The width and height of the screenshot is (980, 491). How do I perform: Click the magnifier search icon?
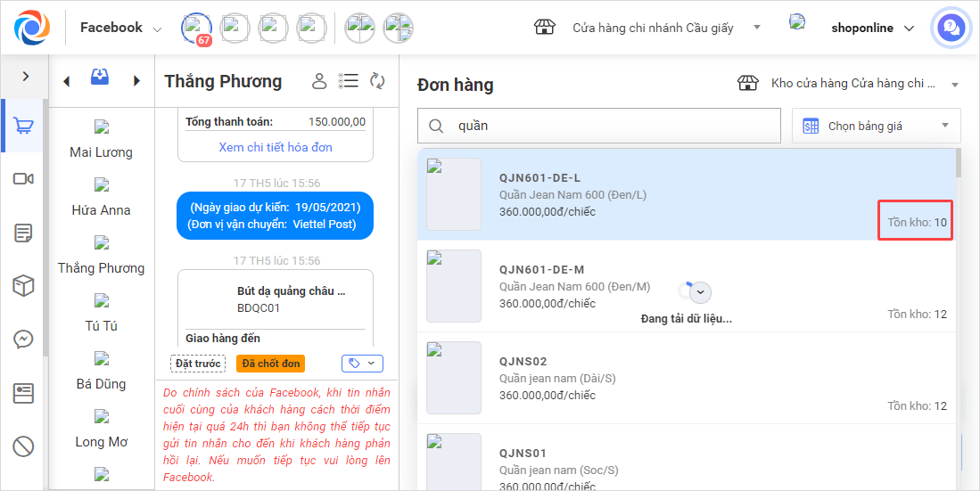pyautogui.click(x=436, y=127)
